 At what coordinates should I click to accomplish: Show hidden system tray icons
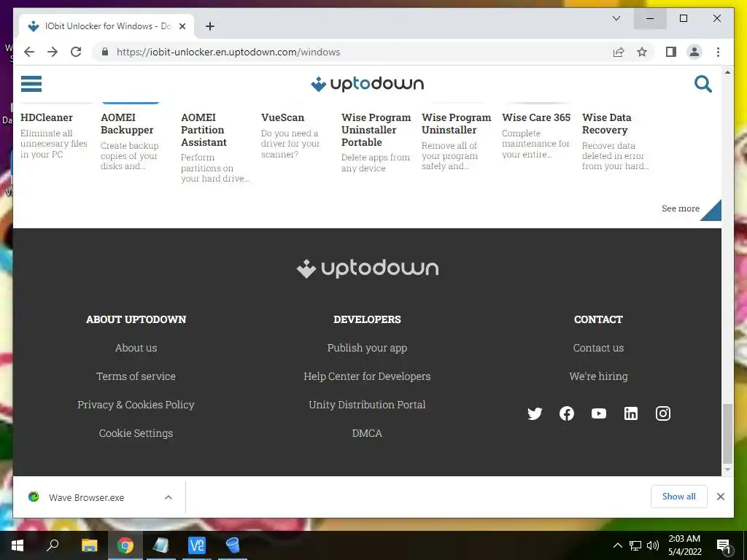tap(617, 545)
